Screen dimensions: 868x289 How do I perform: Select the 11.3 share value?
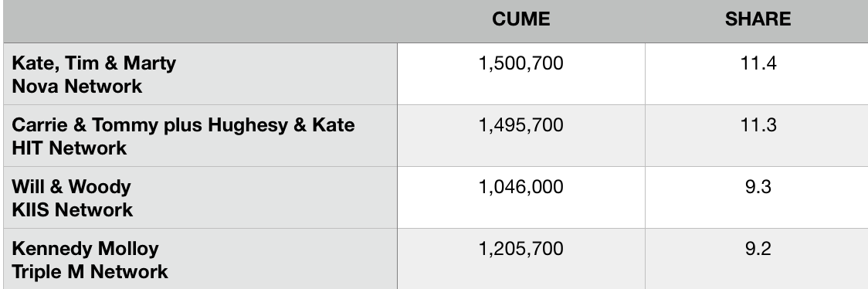point(758,125)
